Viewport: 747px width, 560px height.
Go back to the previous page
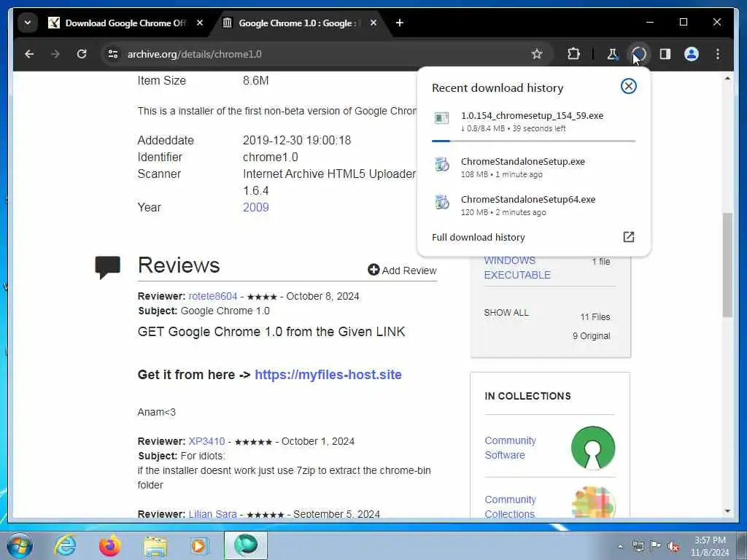(x=29, y=54)
